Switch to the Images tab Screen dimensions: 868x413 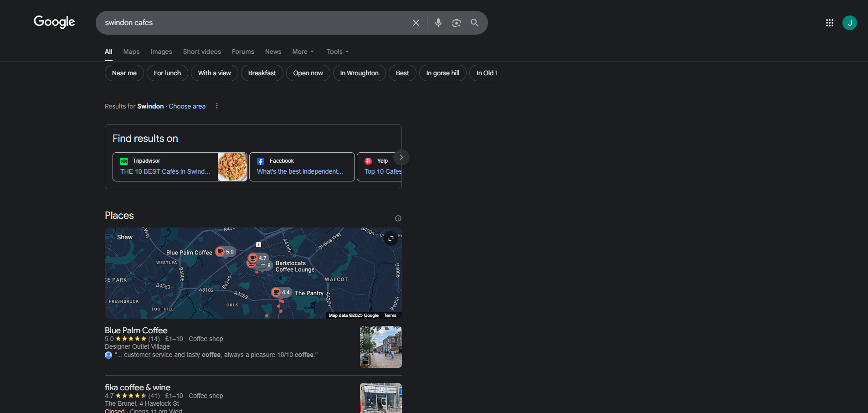coord(161,52)
